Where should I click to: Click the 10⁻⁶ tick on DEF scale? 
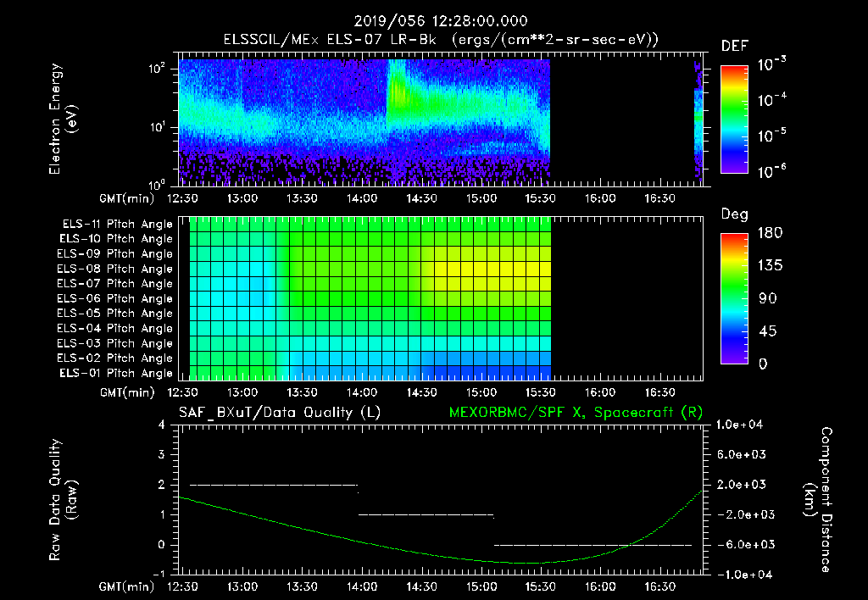771,171
